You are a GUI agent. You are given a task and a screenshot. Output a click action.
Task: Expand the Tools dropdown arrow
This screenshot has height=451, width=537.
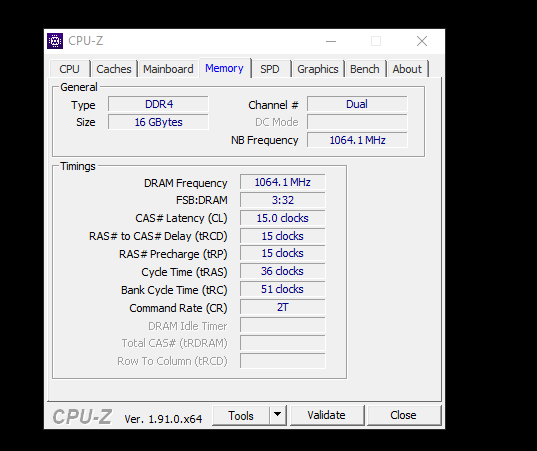pos(278,415)
